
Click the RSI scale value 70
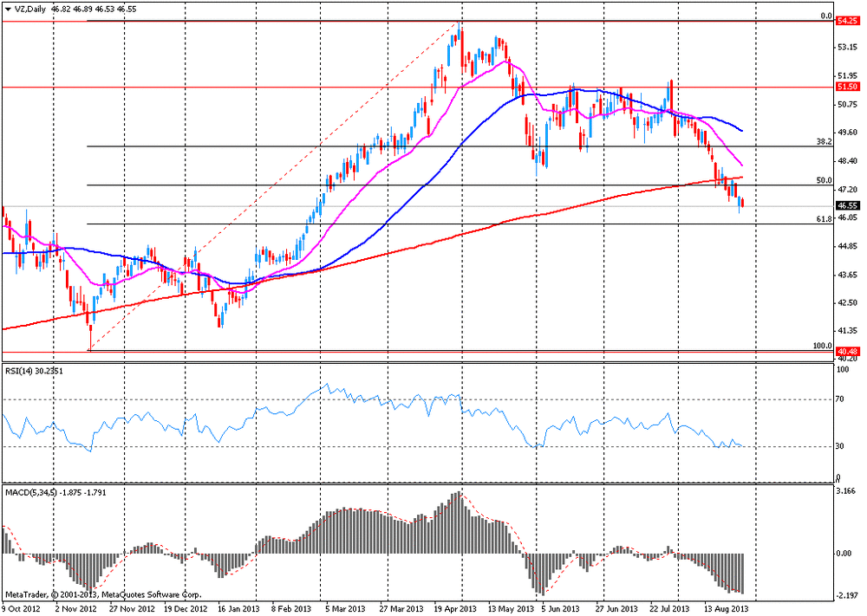point(840,399)
